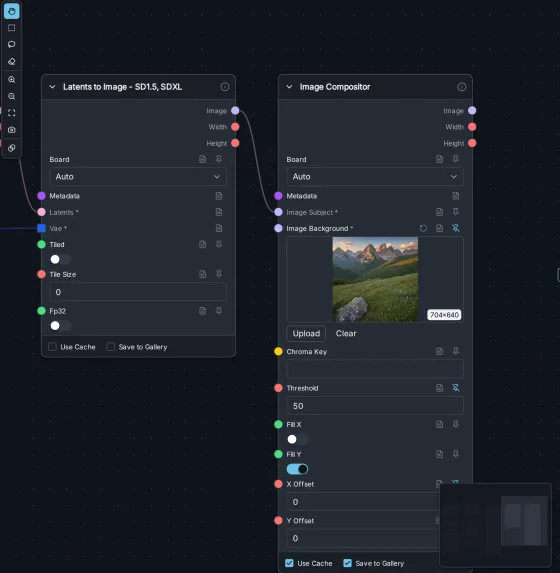The width and height of the screenshot is (560, 573).
Task: Open the comment bubble tool
Action: (12, 44)
